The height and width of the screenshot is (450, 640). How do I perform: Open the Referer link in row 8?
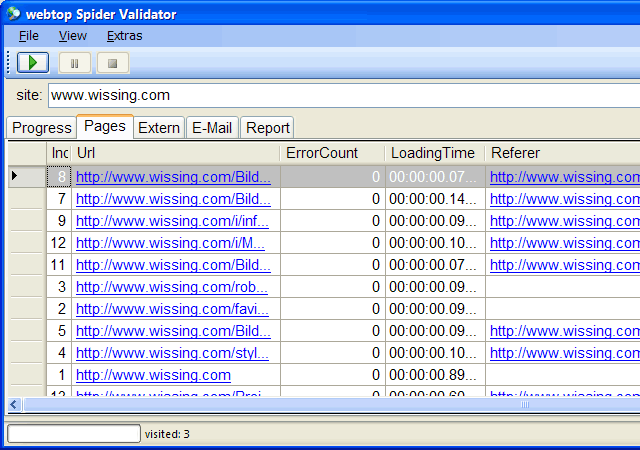pyautogui.click(x=565, y=177)
